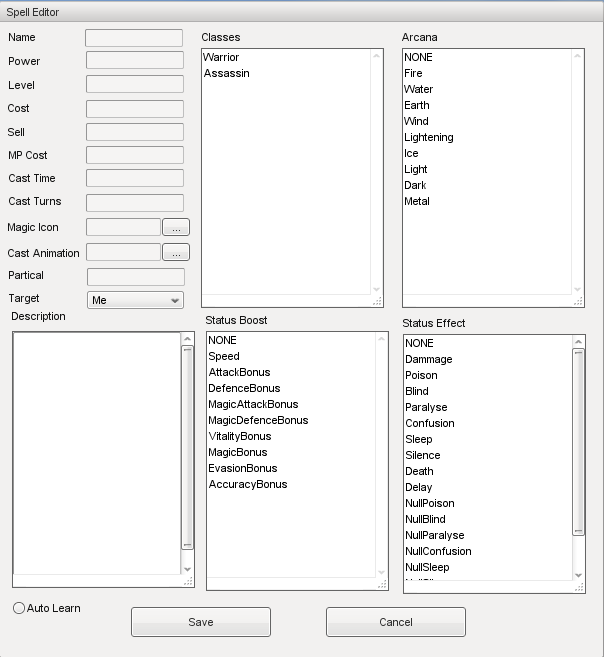Click the MP Cost input field

135,155
